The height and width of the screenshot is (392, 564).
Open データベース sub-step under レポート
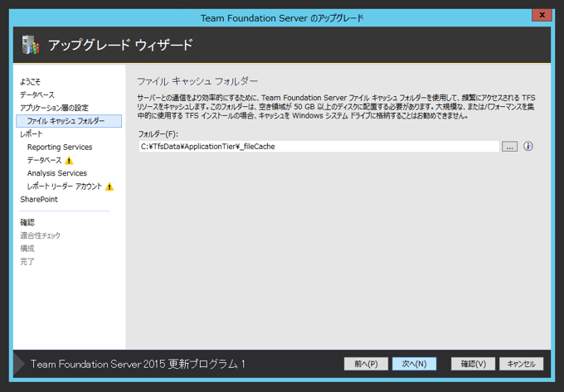(x=44, y=160)
